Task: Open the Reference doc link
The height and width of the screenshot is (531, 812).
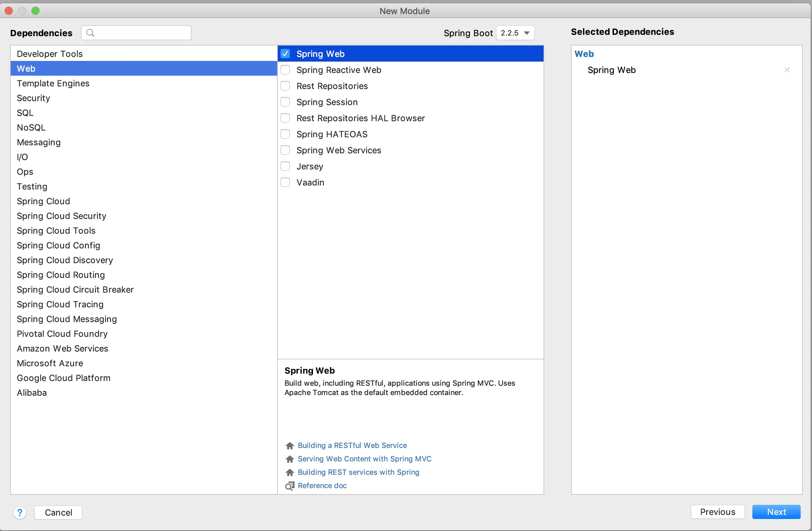Action: (322, 485)
